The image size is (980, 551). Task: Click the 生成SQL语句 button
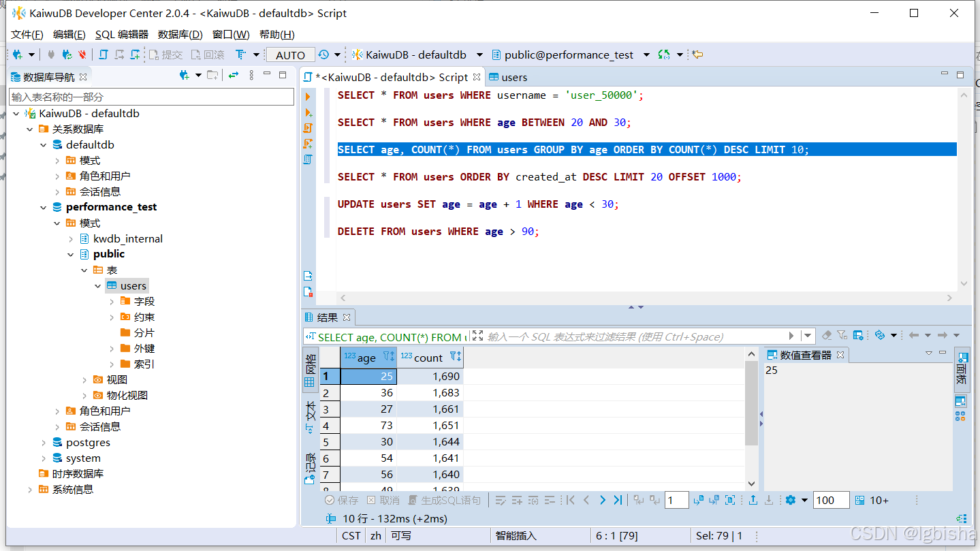tap(444, 500)
